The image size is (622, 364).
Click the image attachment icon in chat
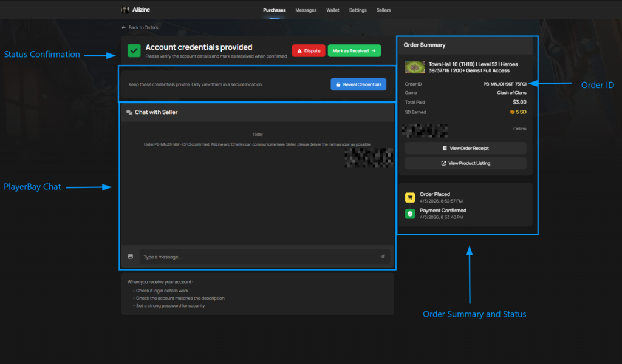coord(130,257)
